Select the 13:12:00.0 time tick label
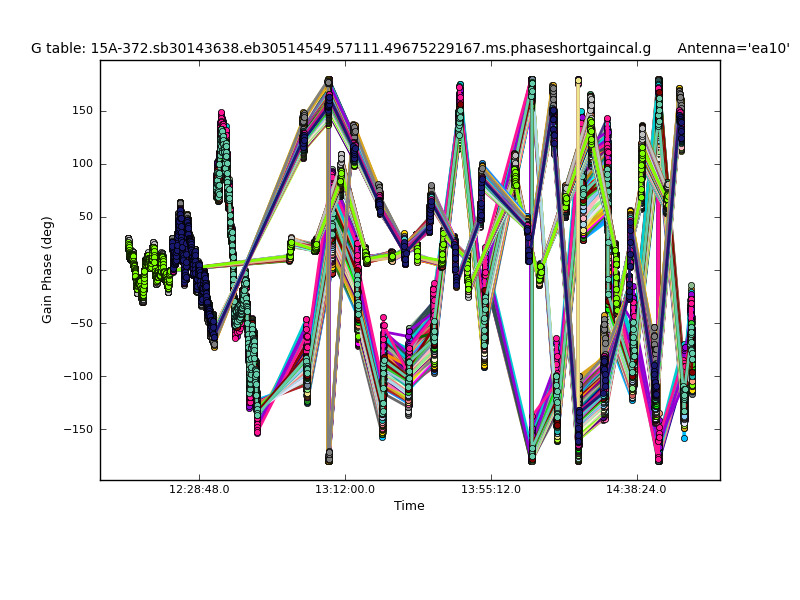800x600 pixels. pos(345,490)
